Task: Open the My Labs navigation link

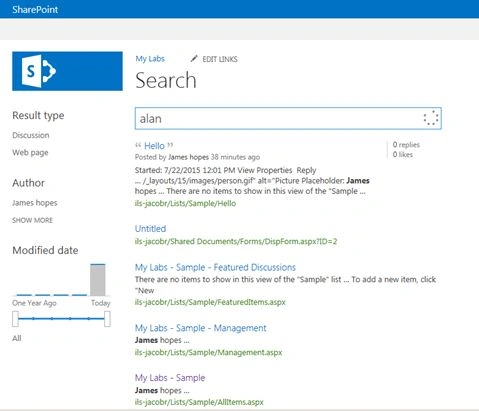Action: click(150, 59)
